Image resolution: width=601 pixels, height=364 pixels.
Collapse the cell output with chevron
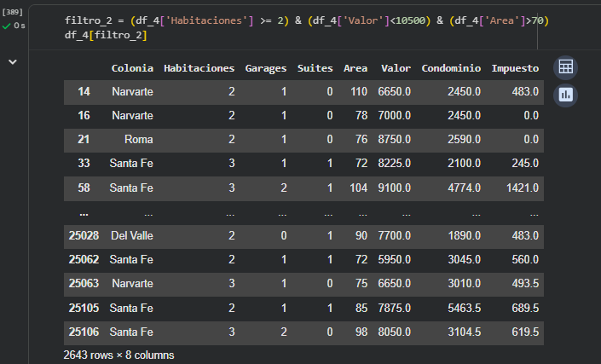(13, 62)
